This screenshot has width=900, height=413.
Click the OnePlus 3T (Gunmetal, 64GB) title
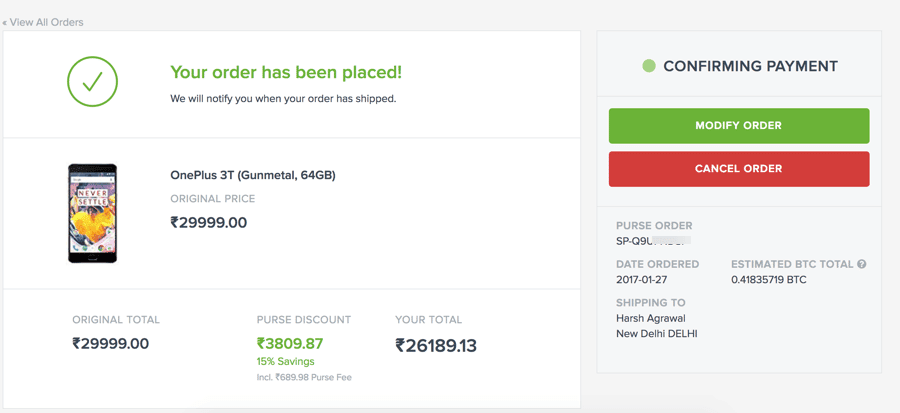point(253,175)
